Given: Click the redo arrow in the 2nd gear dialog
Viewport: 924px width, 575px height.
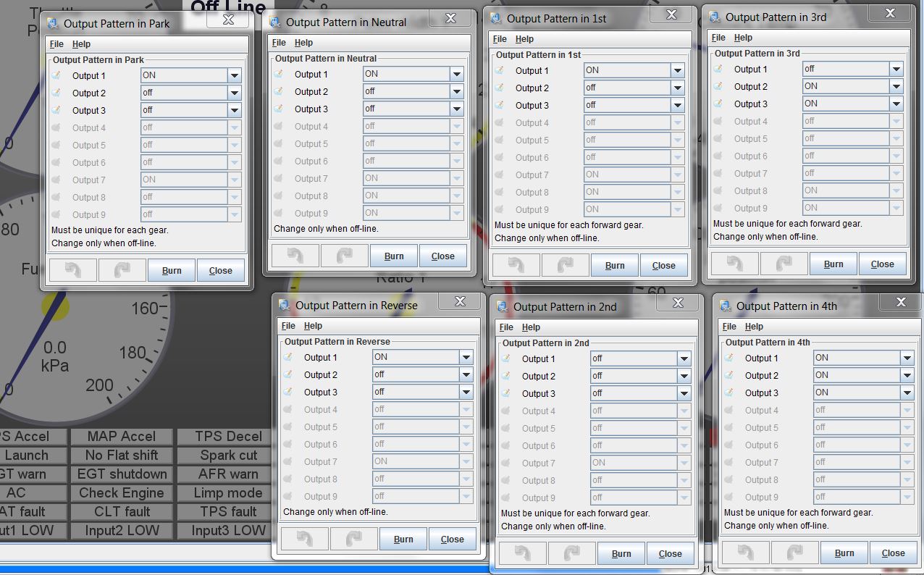Looking at the screenshot, I should coord(571,553).
